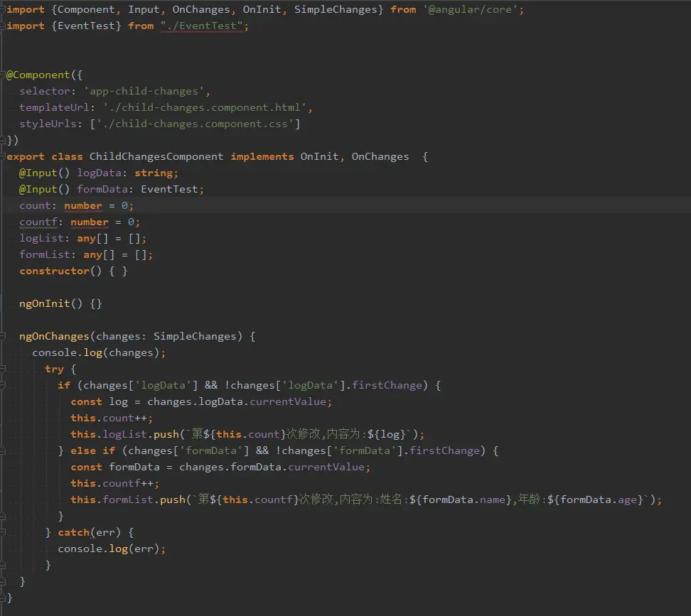The width and height of the screenshot is (691, 616).
Task: Click the 'app-child-changes' selector string
Action: pos(144,91)
